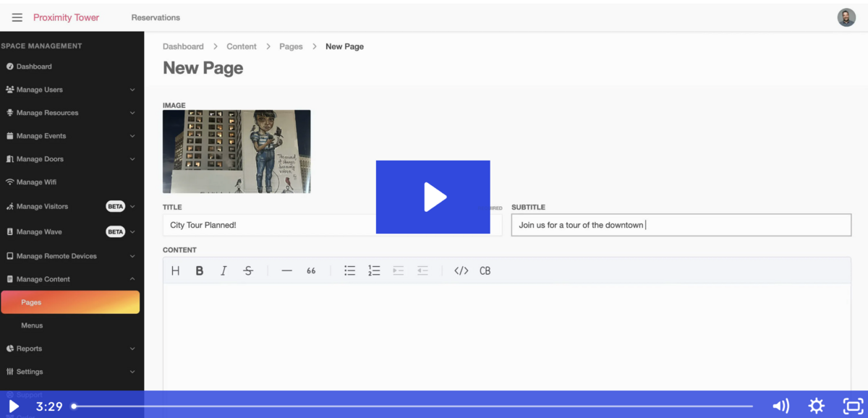The width and height of the screenshot is (868, 418).
Task: Go to Reservations in top navigation
Action: (156, 17)
